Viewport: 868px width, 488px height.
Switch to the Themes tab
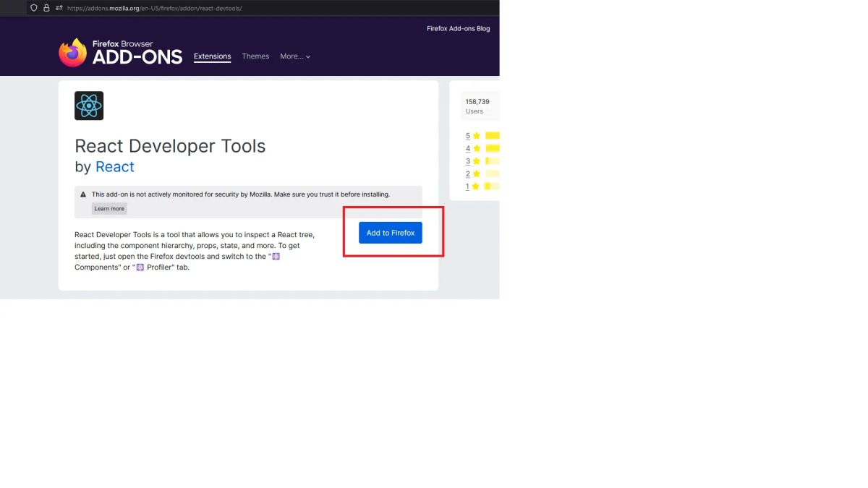tap(255, 56)
